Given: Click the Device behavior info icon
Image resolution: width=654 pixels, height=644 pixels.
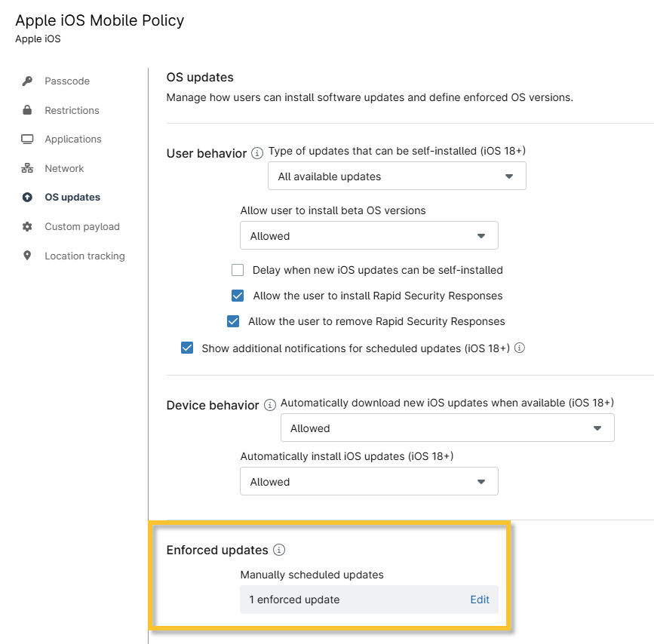Looking at the screenshot, I should [x=269, y=405].
